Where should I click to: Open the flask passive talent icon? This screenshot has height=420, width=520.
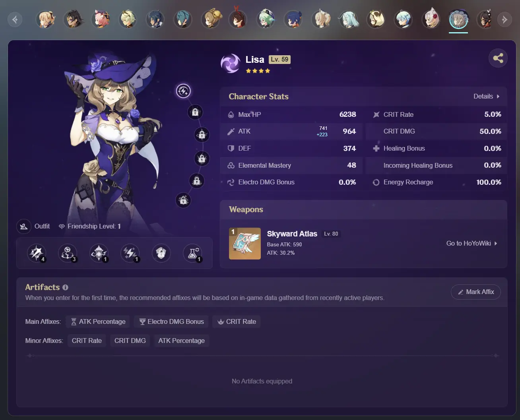point(192,253)
